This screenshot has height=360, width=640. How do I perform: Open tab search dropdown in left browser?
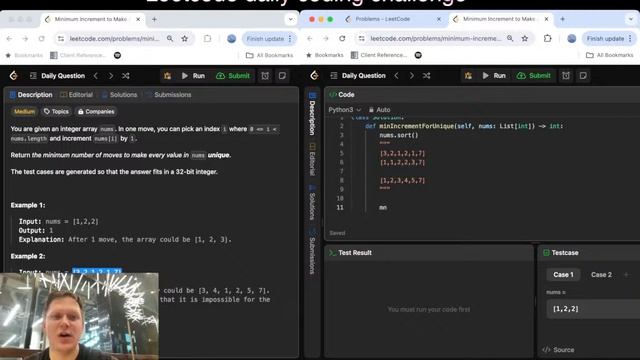pos(291,19)
